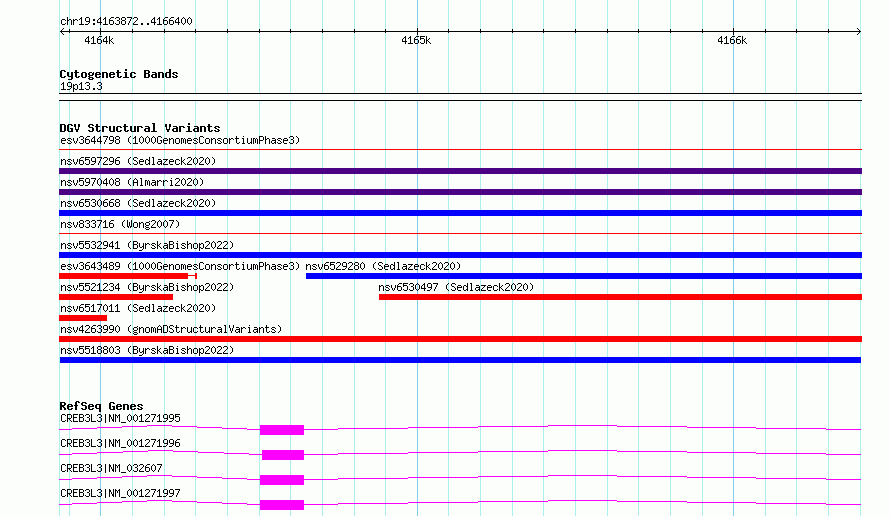Open the RefSeq Genes track title
This screenshot has height=516, width=890.
(x=101, y=406)
